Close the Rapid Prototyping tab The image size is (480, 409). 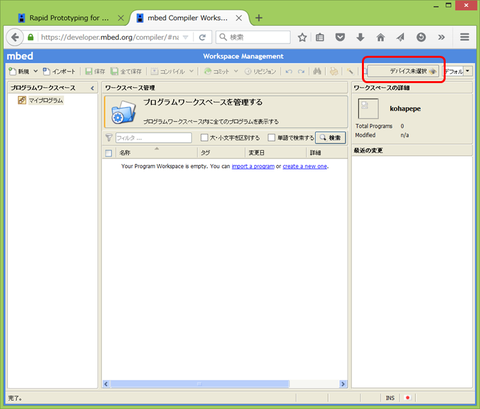[121, 18]
